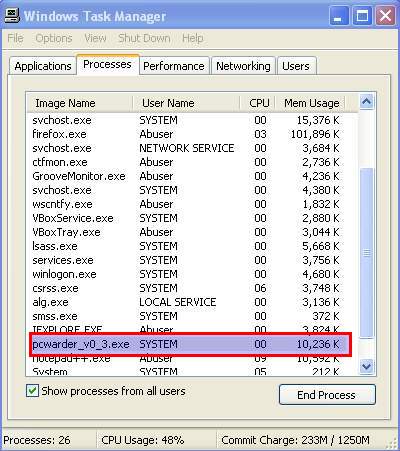The height and width of the screenshot is (451, 400).
Task: Select the firefox.exe process
Action: pos(187,134)
